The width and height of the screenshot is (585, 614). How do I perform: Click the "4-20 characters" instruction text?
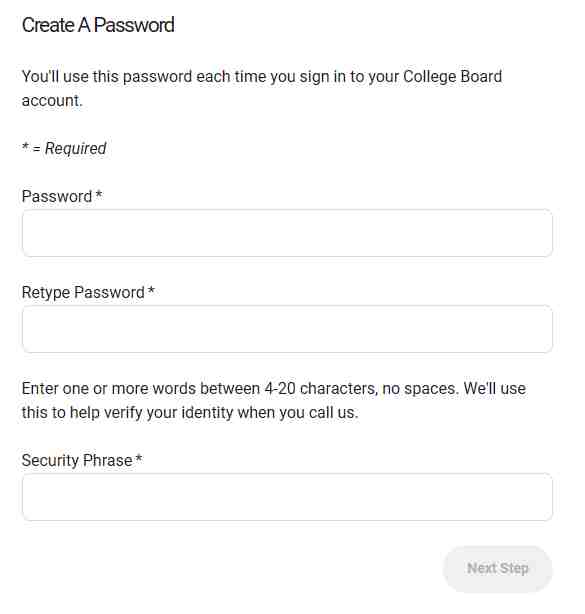(x=321, y=388)
